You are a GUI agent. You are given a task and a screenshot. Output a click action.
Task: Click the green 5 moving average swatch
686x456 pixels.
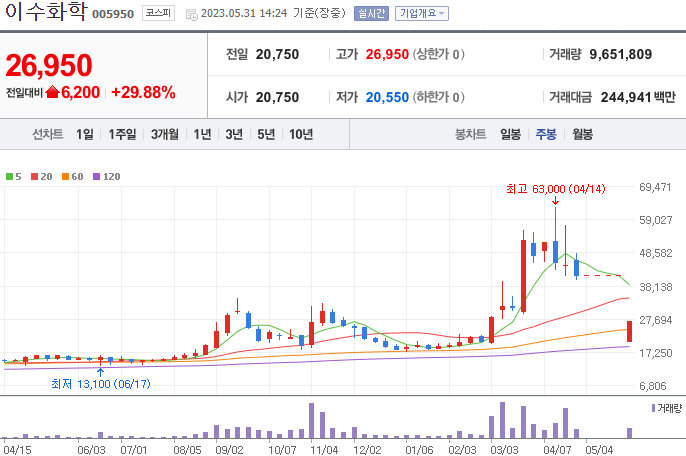pyautogui.click(x=9, y=177)
